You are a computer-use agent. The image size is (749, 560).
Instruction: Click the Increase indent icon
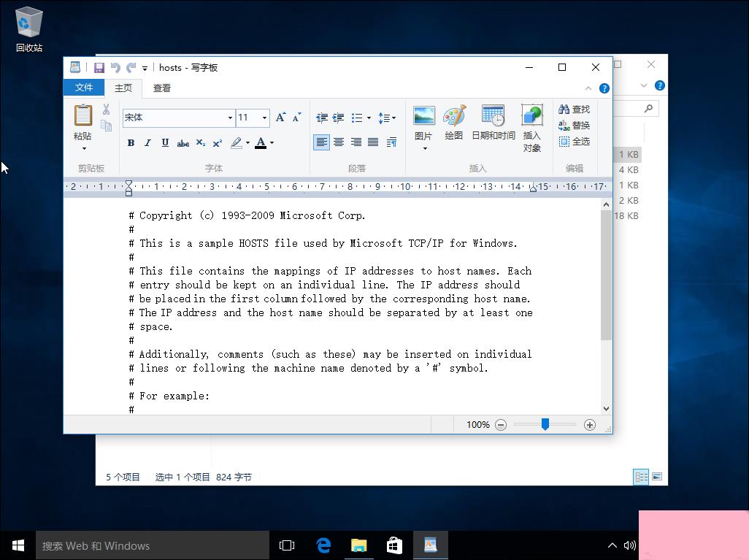coord(339,118)
